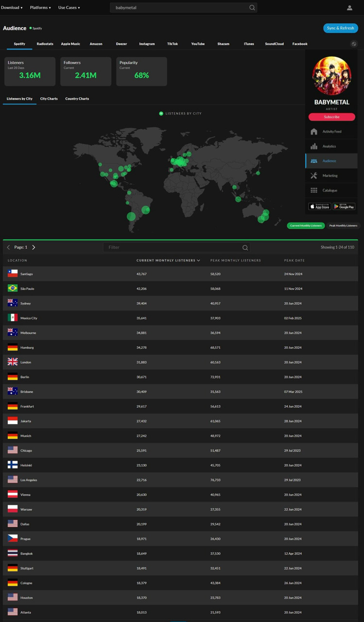Viewport: 364px width, 622px height.
Task: Toggle map to Current Monthly Listeners
Action: click(306, 225)
